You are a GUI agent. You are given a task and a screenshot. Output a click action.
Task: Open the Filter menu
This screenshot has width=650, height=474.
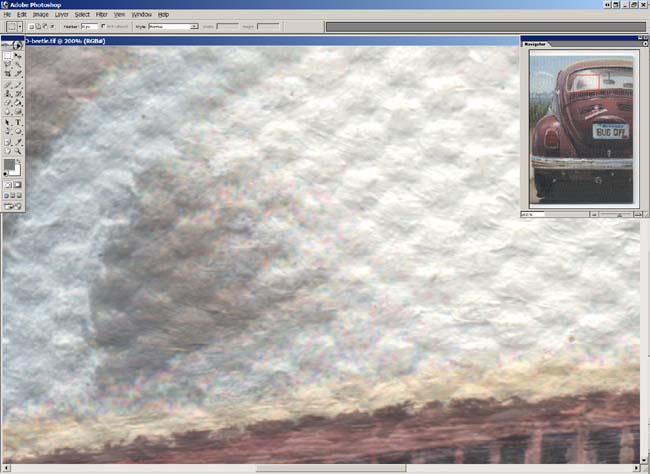pyautogui.click(x=101, y=15)
